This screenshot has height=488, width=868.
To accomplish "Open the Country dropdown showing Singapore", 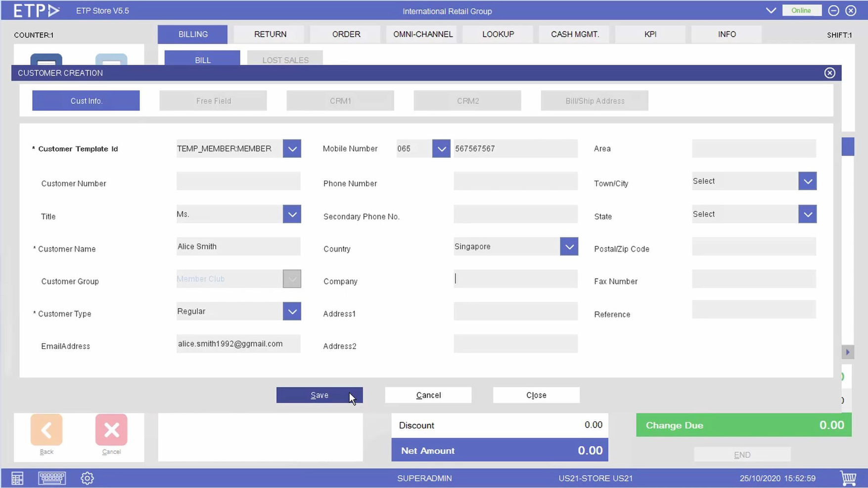I will pos(569,246).
